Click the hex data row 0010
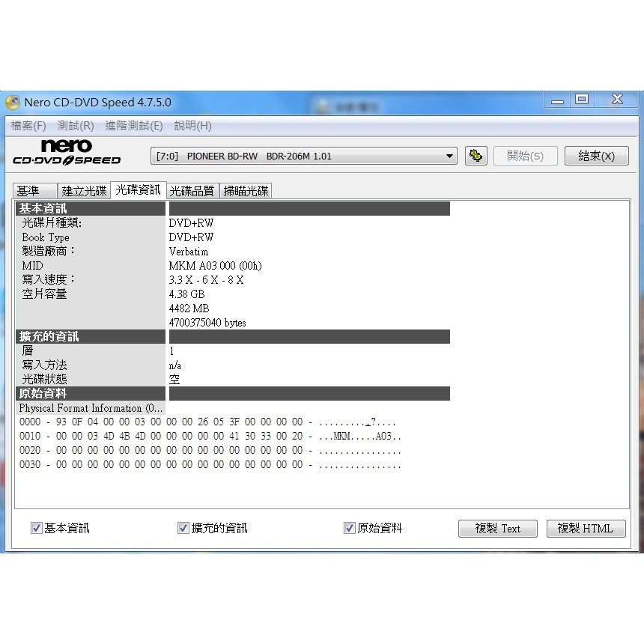Screen dimensions: 644x644 pos(210,436)
